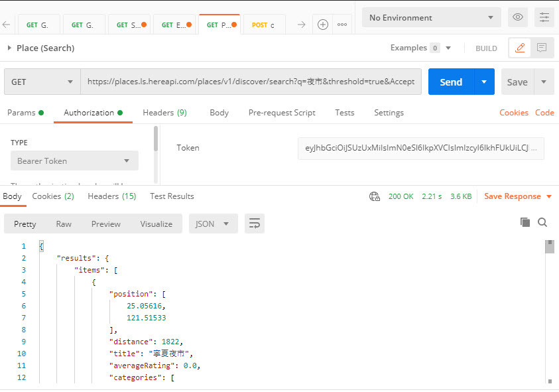Click the pencil edit mode icon

[520, 48]
